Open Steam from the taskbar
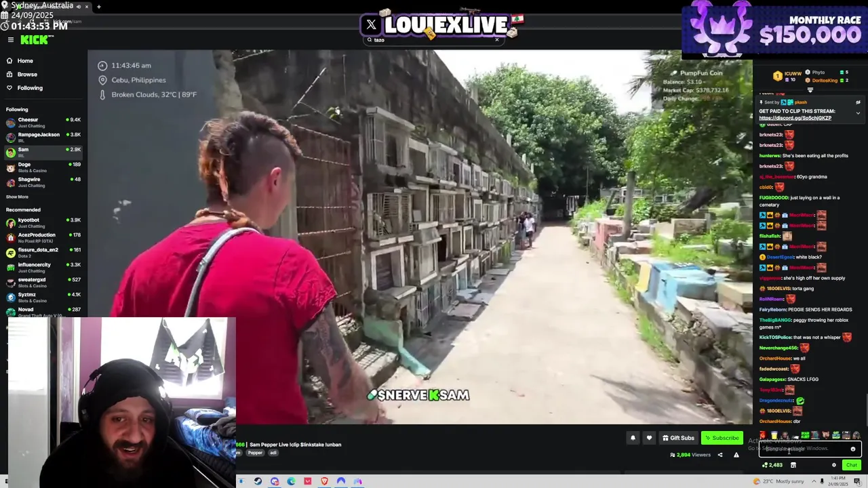This screenshot has width=868, height=488. pos(258,481)
